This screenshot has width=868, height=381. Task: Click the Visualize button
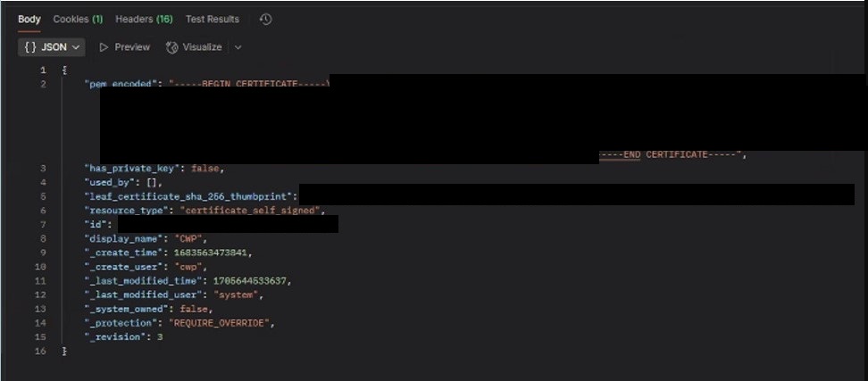pos(195,47)
